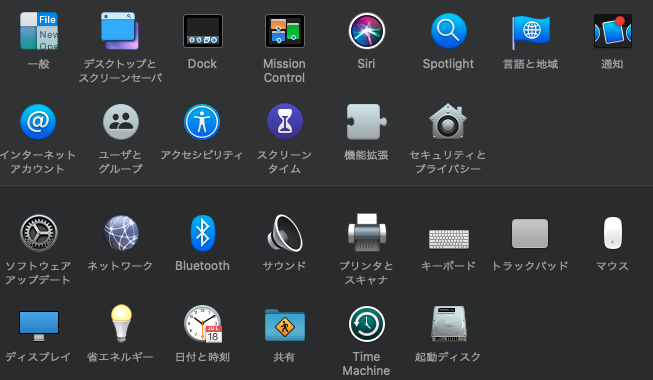
Task: Click the 省エネルギー light bulb icon
Action: point(121,324)
